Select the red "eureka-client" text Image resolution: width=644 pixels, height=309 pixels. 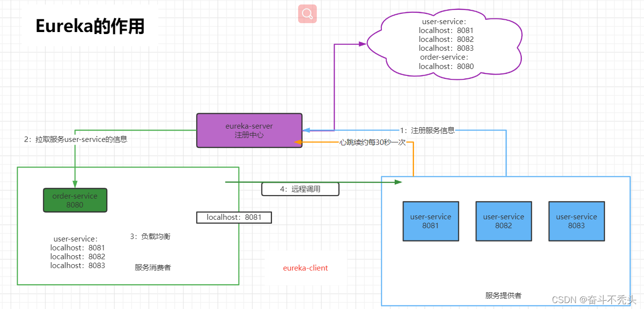[305, 268]
